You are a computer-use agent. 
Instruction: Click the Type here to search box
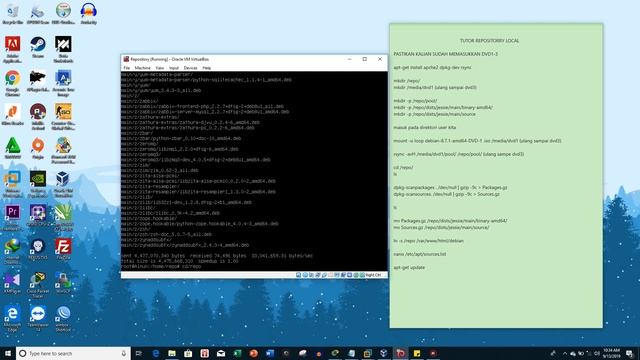[x=73, y=353]
